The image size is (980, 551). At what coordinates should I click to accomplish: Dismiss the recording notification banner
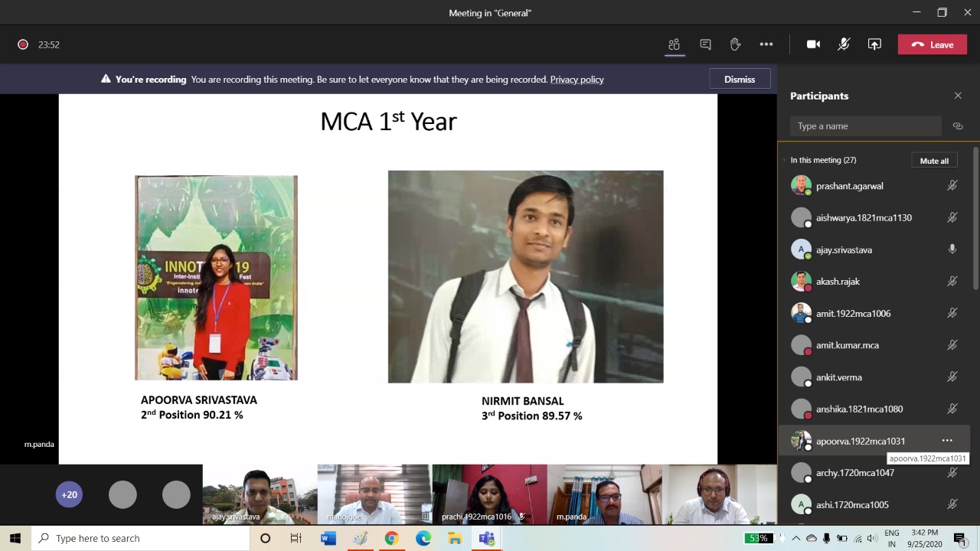click(739, 80)
